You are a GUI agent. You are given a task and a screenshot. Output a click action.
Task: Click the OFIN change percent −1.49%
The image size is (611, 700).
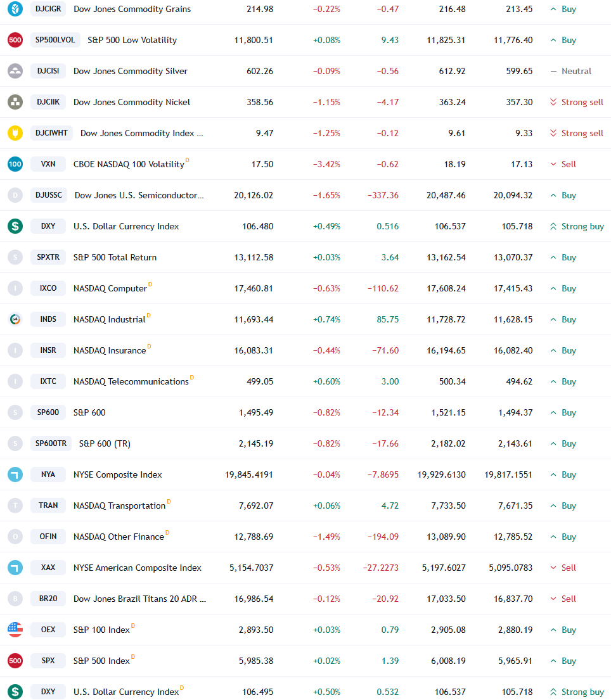326,536
